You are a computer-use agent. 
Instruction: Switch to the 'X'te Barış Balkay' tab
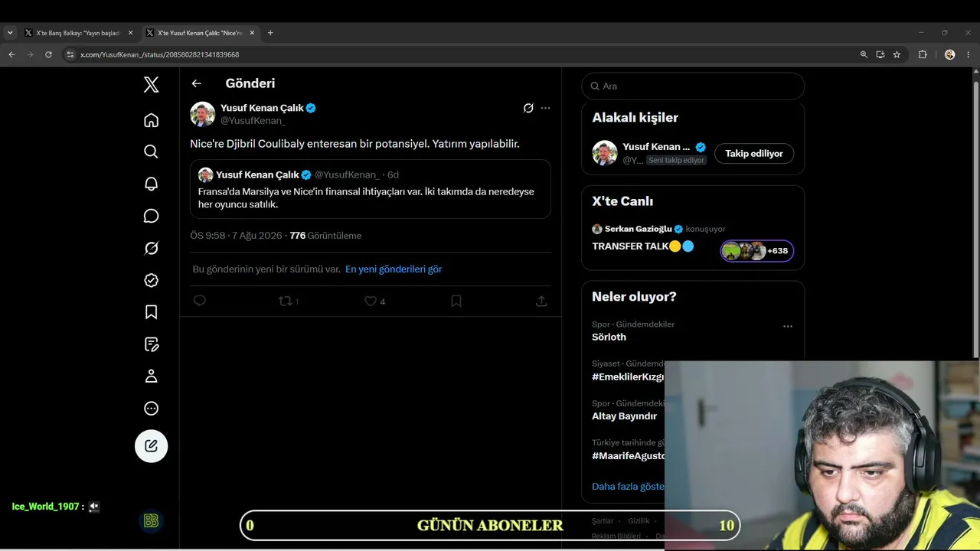click(x=78, y=33)
